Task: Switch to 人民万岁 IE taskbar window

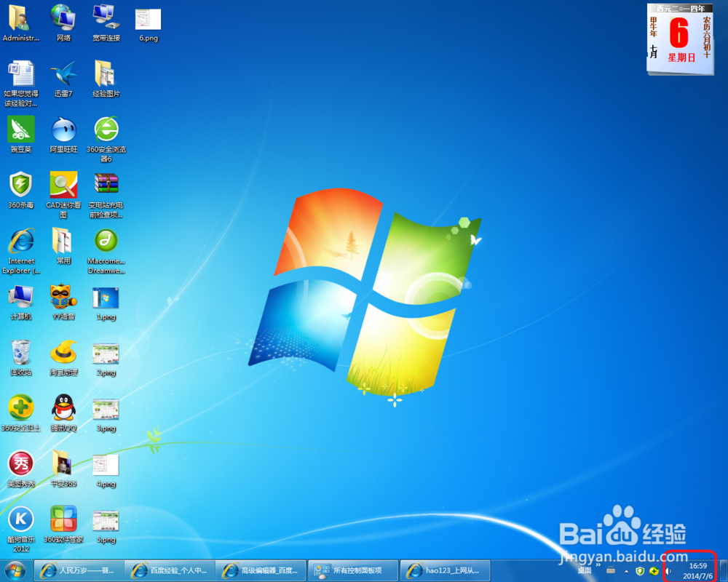Action: pos(79,570)
